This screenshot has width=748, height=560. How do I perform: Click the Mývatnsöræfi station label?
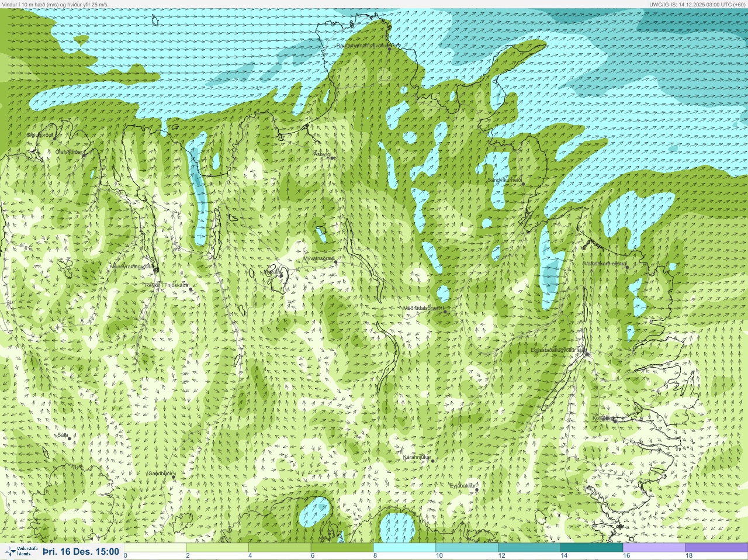click(x=319, y=258)
